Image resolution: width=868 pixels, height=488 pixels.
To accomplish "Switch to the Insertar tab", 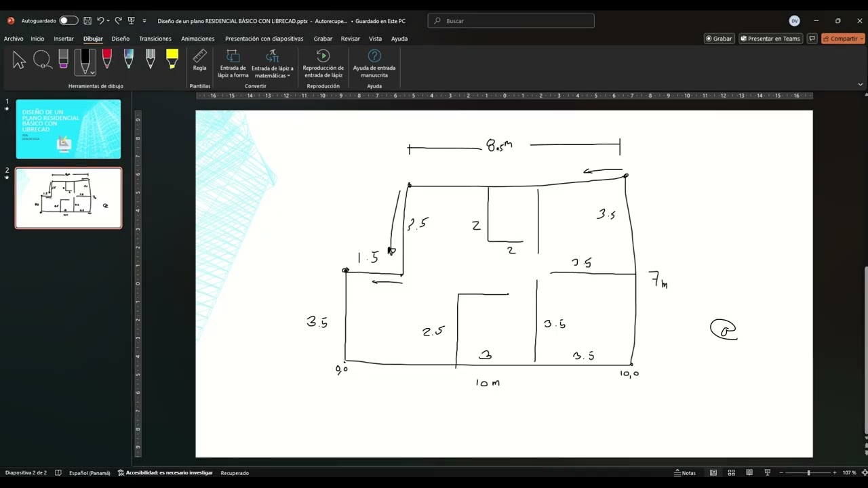I will [x=64, y=39].
